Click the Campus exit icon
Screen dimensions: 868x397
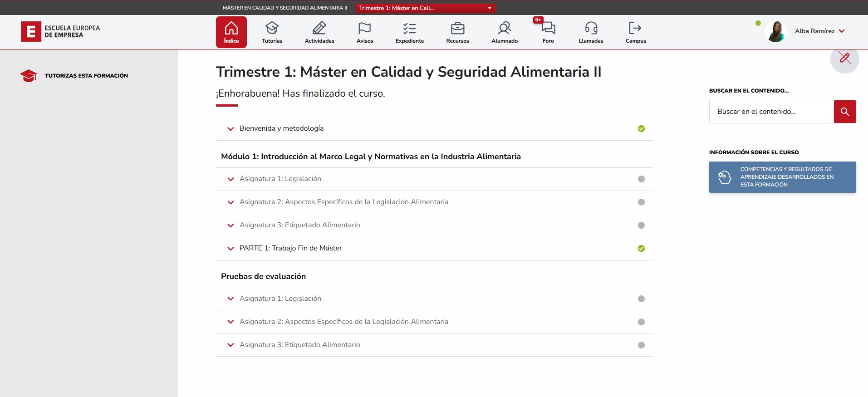tap(635, 29)
